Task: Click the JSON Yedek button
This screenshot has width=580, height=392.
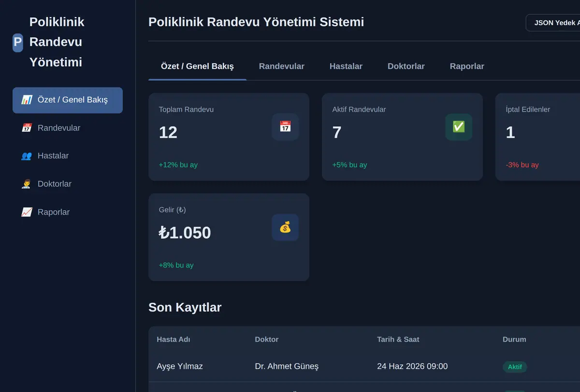Action: click(553, 23)
